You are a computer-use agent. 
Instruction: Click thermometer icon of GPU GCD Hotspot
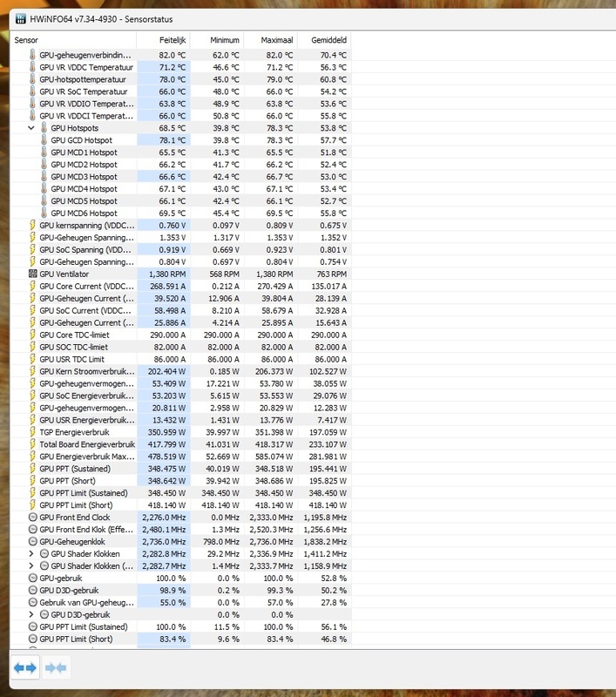tap(44, 140)
